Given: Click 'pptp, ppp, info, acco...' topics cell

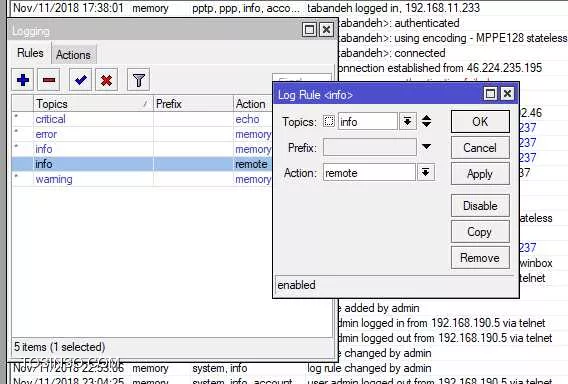Looking at the screenshot, I should coord(246,8).
